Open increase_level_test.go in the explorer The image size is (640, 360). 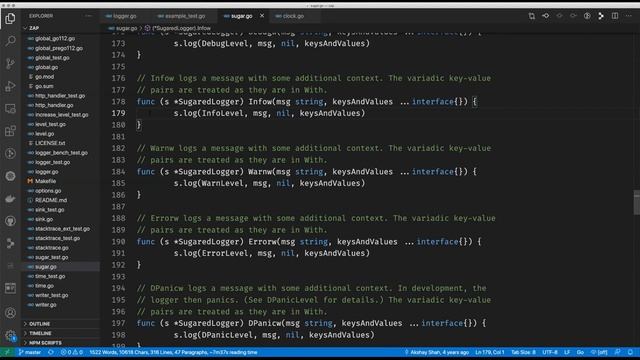(x=60, y=115)
